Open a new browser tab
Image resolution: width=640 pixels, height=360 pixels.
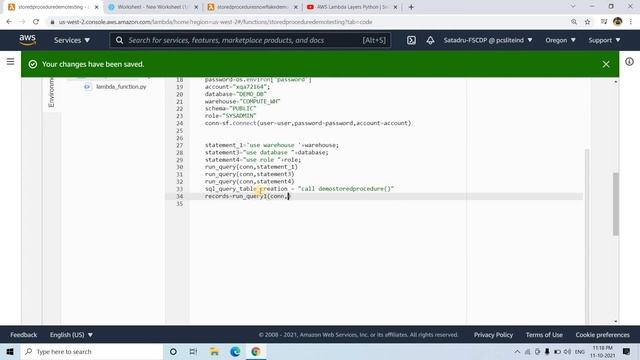pyautogui.click(x=411, y=7)
